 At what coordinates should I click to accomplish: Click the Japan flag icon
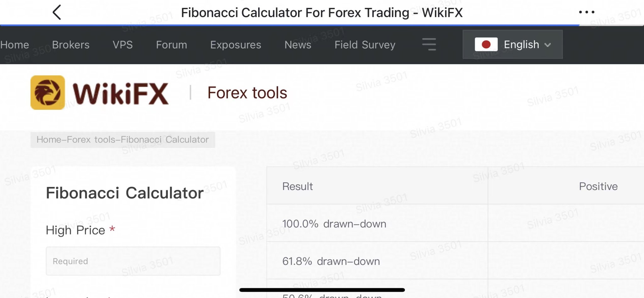click(x=486, y=44)
